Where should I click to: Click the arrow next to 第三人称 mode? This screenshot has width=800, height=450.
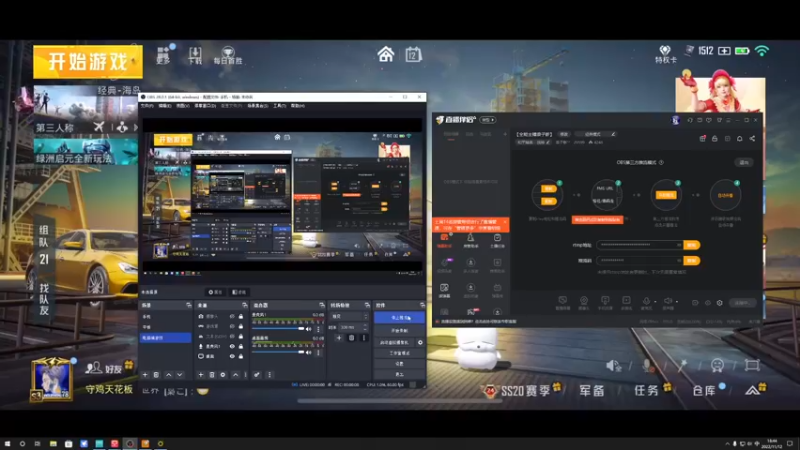pos(135,127)
